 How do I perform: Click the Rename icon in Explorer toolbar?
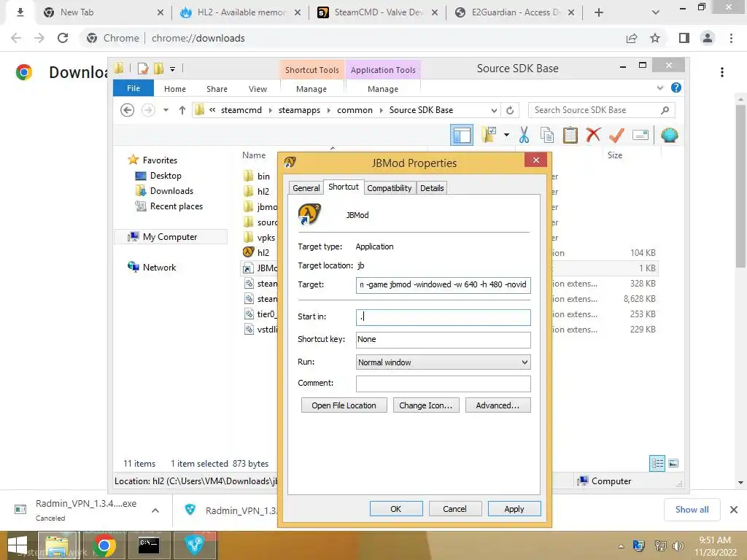click(x=640, y=135)
